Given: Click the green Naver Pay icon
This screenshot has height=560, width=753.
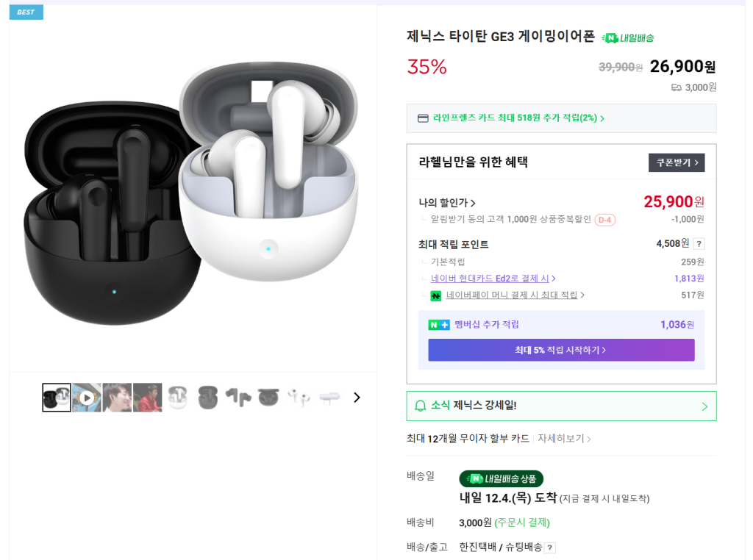Looking at the screenshot, I should click(x=436, y=295).
